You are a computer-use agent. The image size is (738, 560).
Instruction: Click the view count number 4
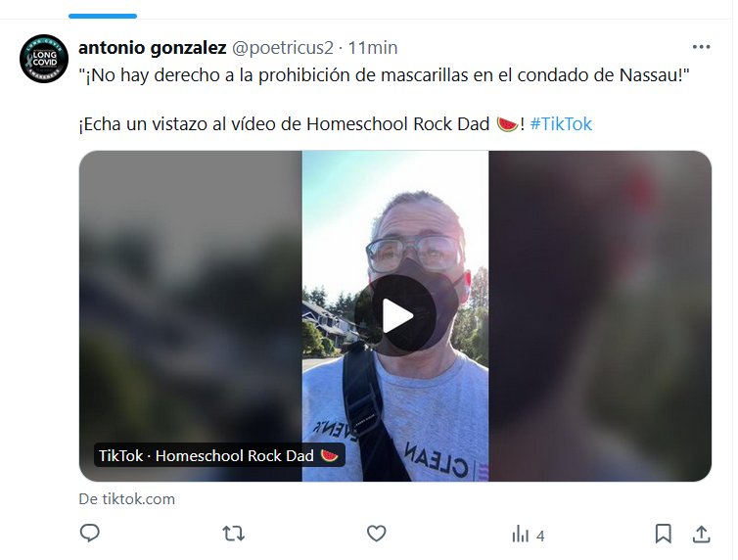[540, 536]
